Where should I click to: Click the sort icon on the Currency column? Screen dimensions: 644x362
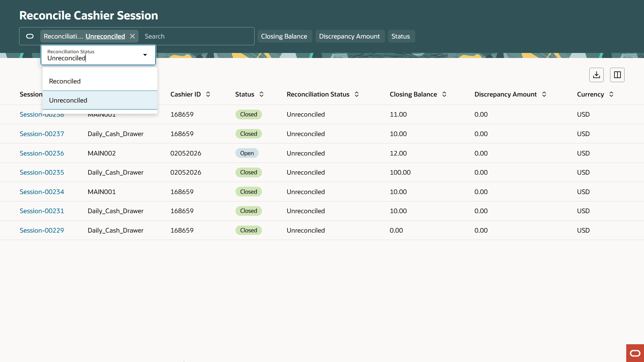coord(611,94)
